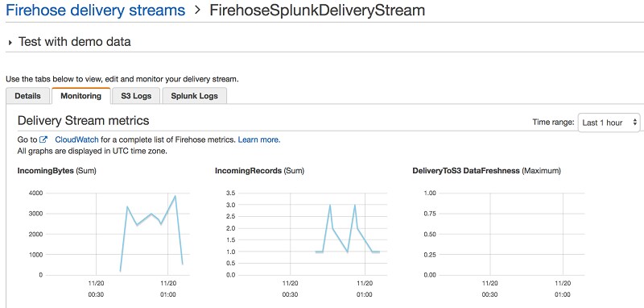This screenshot has height=308, width=644.
Task: Click the Delivery Stream metrics heading
Action: pyautogui.click(x=84, y=121)
